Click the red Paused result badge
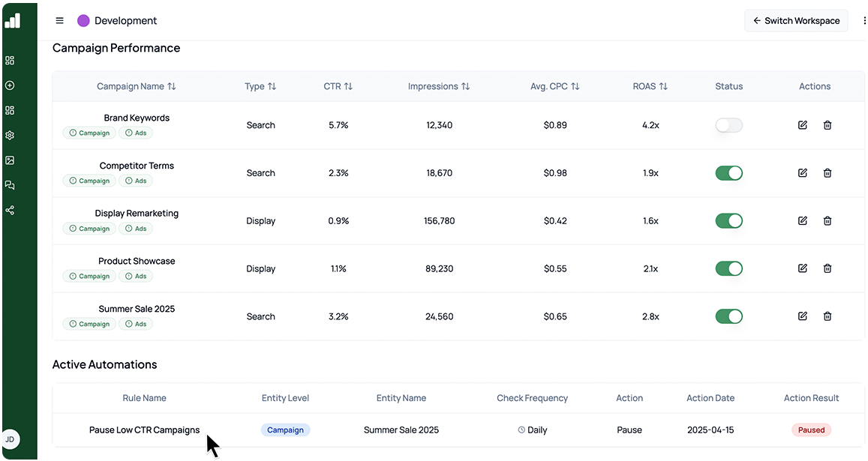This screenshot has height=461, width=868. click(811, 430)
